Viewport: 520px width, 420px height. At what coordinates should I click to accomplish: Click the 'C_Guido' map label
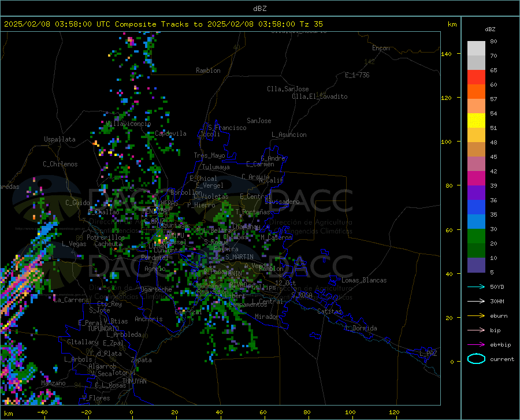pos(77,203)
